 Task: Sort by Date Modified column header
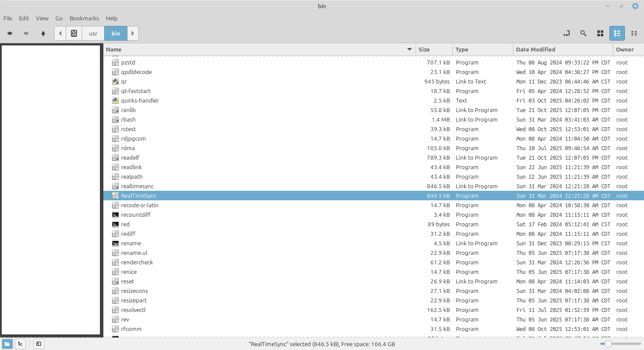point(563,49)
